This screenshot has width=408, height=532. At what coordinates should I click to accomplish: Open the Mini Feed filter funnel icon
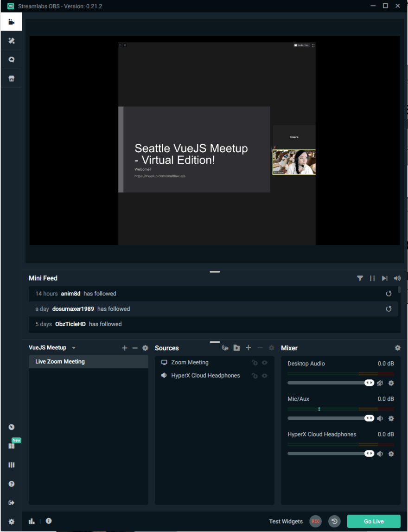coord(360,278)
